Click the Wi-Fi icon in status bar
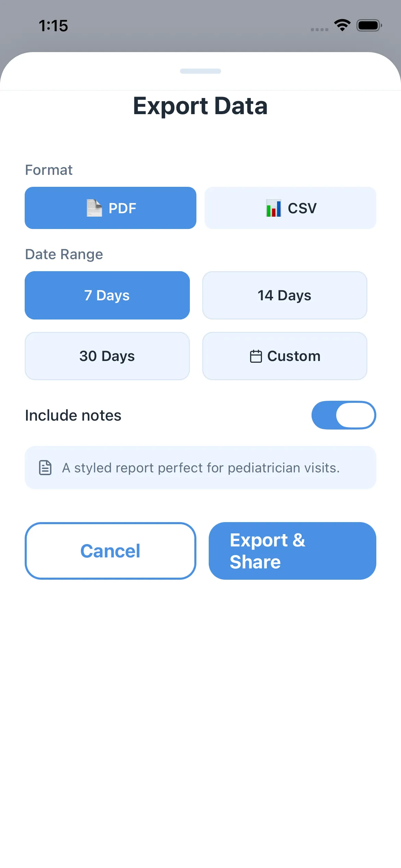This screenshot has height=868, width=401. [x=342, y=24]
